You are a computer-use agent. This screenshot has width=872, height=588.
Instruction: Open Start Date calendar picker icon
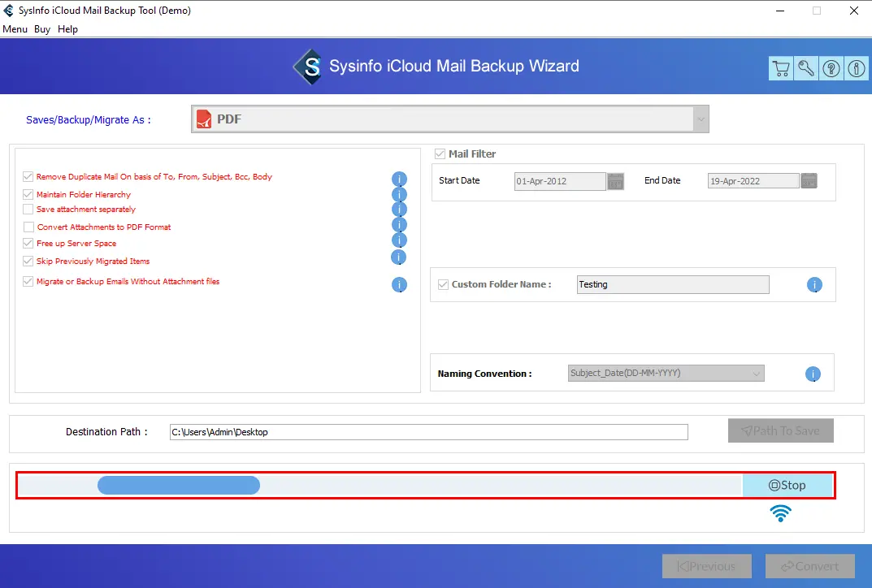click(615, 181)
